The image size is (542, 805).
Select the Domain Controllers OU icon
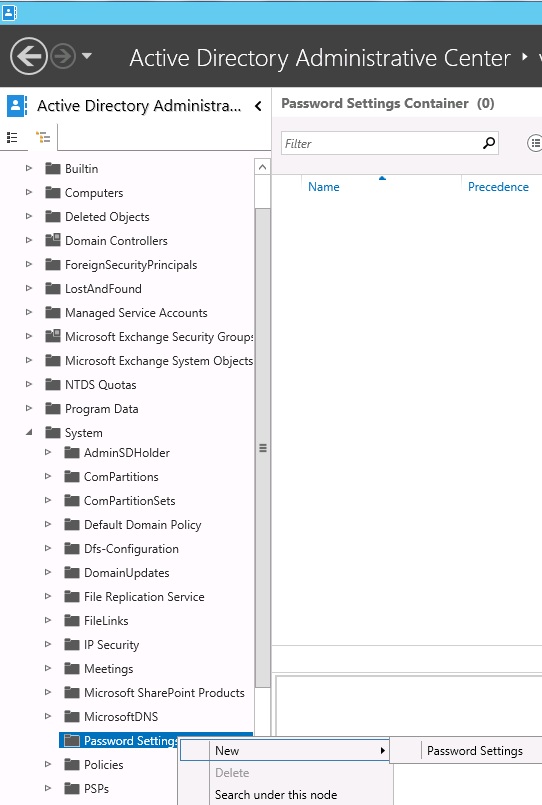(x=52, y=240)
